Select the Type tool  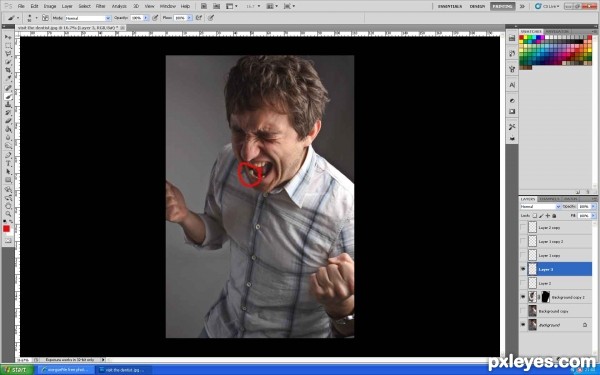click(x=8, y=163)
